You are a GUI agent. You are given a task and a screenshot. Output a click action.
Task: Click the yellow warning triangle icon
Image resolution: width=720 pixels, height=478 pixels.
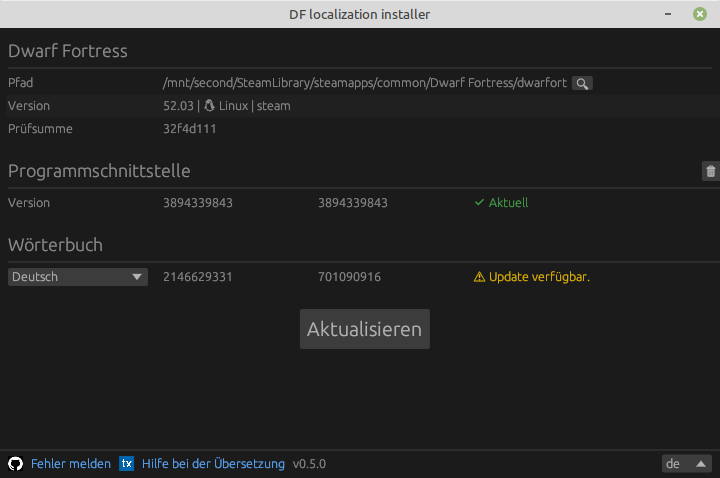point(479,277)
